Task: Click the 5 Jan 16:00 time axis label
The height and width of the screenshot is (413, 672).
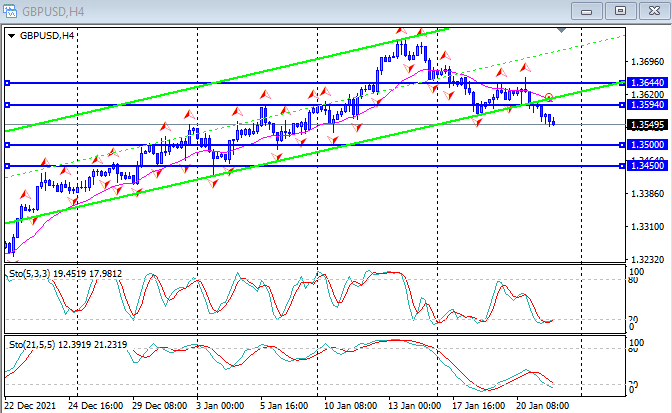Action: click(284, 405)
